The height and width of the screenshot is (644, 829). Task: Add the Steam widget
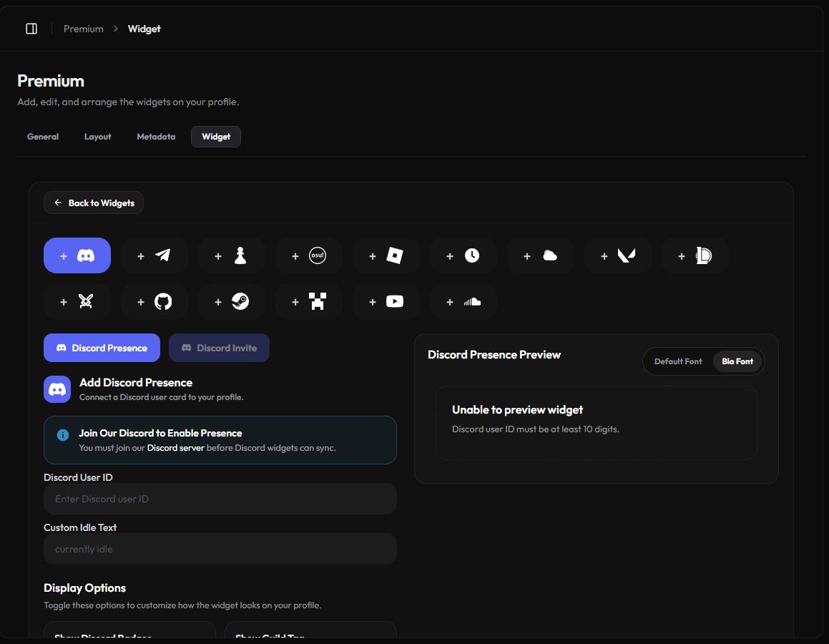coord(232,301)
